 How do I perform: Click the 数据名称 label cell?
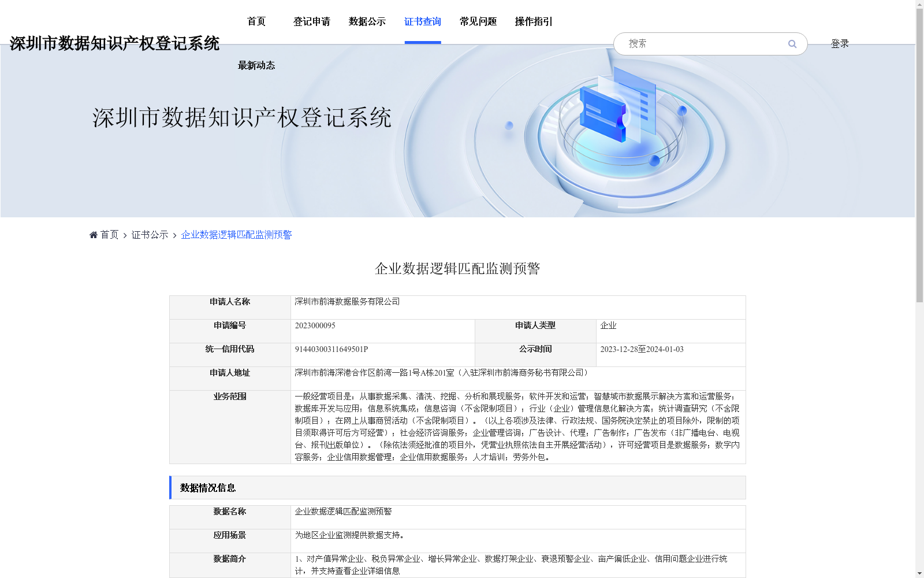click(230, 517)
